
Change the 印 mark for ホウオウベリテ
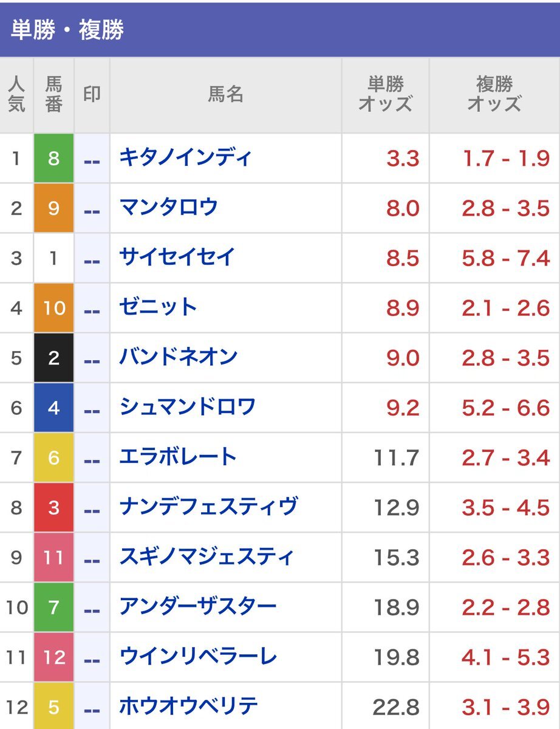pos(92,707)
